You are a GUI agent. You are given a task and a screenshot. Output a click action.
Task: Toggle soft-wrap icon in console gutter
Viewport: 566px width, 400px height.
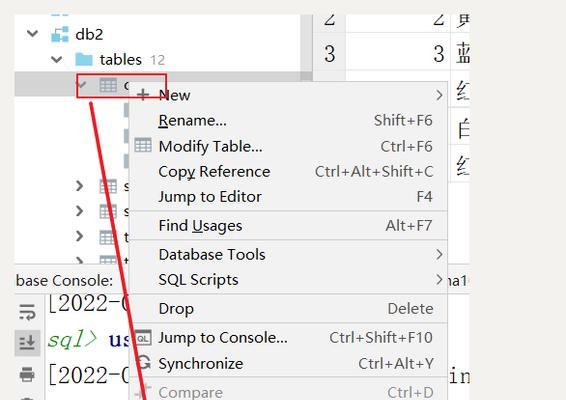pos(27,312)
